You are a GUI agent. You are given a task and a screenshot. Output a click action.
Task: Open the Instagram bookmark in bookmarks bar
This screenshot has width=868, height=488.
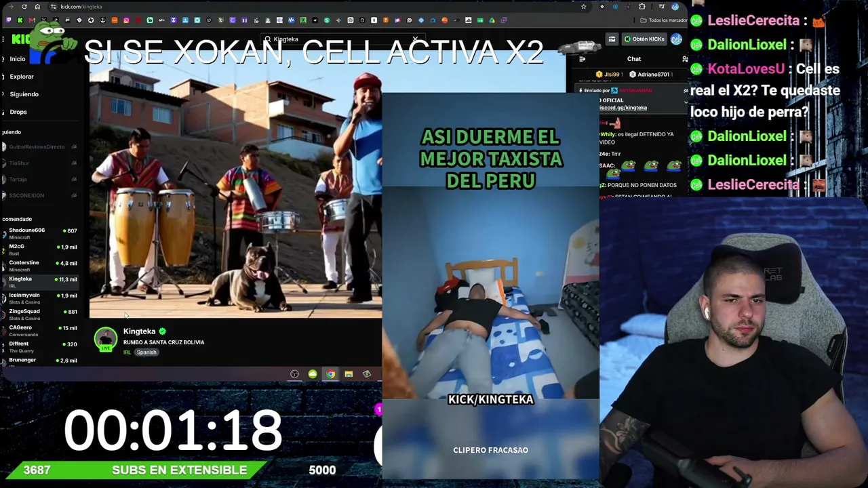126,20
